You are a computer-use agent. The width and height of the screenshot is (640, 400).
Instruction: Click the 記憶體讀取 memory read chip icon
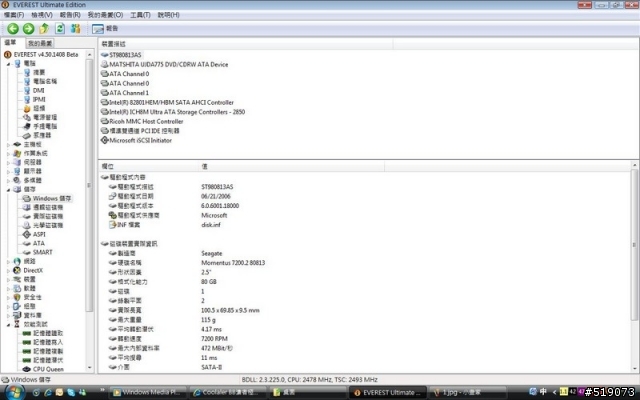27,333
